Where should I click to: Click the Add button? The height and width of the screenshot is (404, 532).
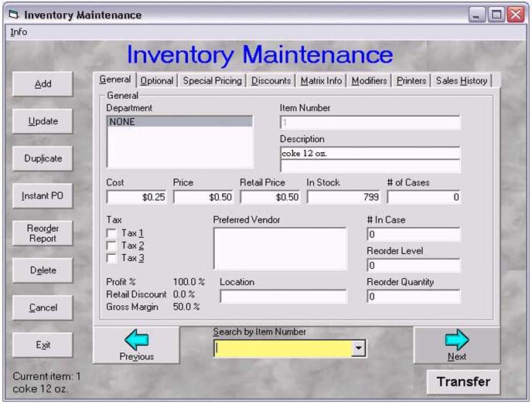tap(43, 83)
